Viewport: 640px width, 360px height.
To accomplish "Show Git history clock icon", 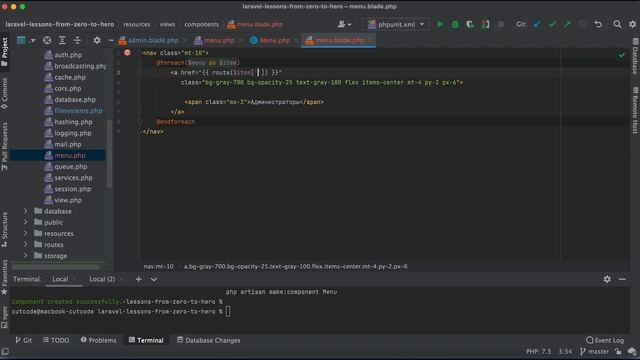I will pos(582,24).
